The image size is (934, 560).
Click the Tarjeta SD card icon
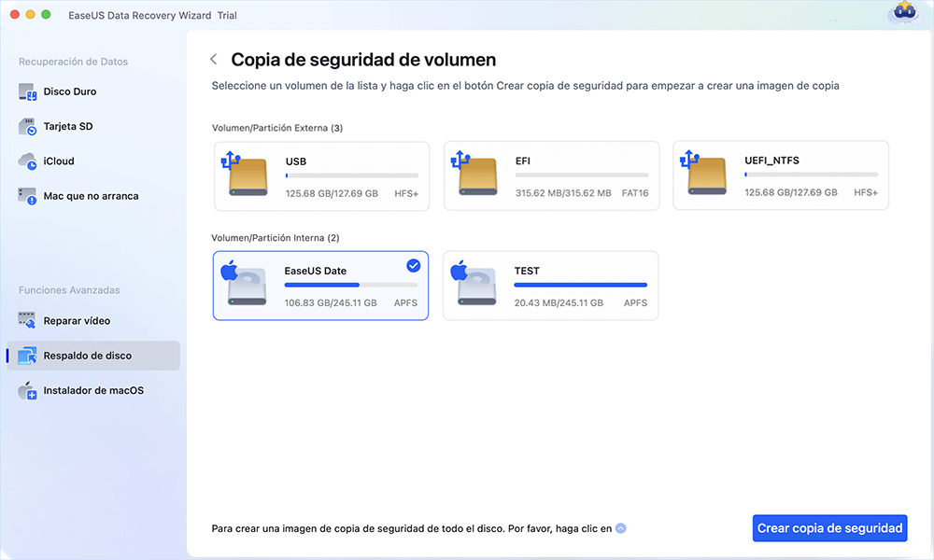(x=27, y=126)
